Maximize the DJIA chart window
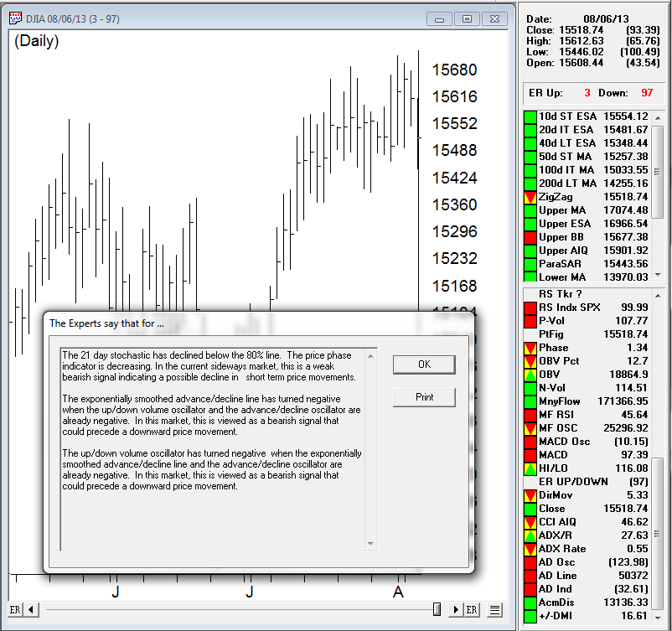 [x=468, y=19]
